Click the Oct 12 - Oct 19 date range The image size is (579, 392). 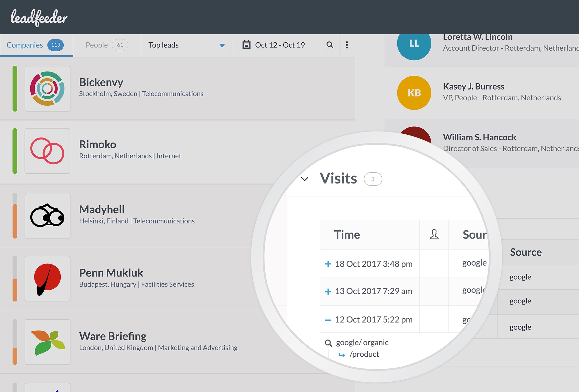(x=279, y=45)
